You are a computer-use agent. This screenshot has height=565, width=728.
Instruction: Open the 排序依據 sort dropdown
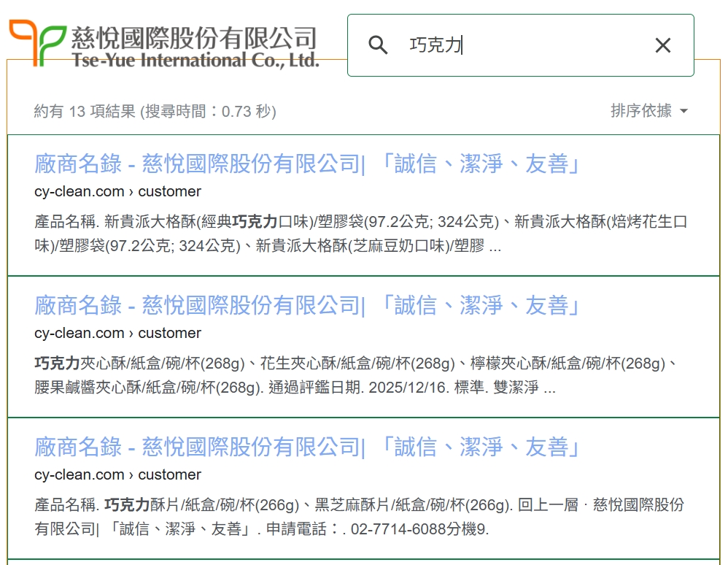641,111
